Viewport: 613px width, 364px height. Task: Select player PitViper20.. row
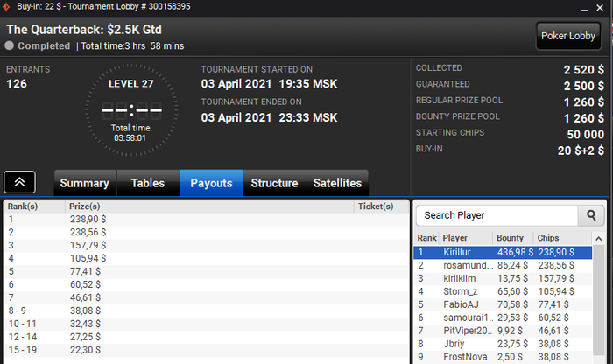(503, 331)
